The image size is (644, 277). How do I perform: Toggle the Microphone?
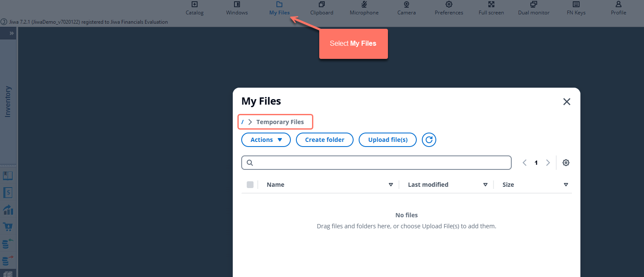click(364, 8)
